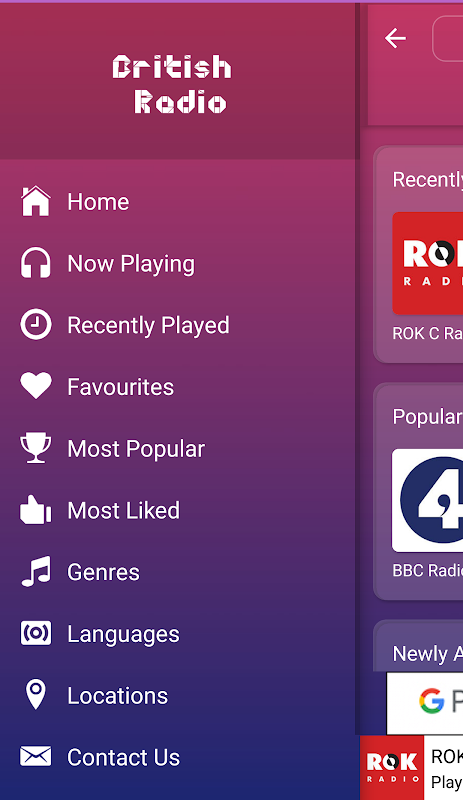Click the Contact Us envelope icon

click(35, 757)
